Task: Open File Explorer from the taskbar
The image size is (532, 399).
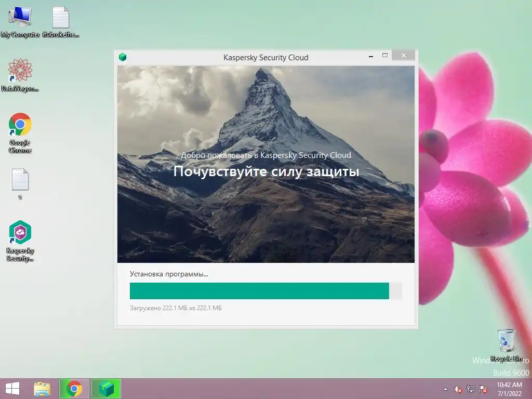Action: [42, 389]
